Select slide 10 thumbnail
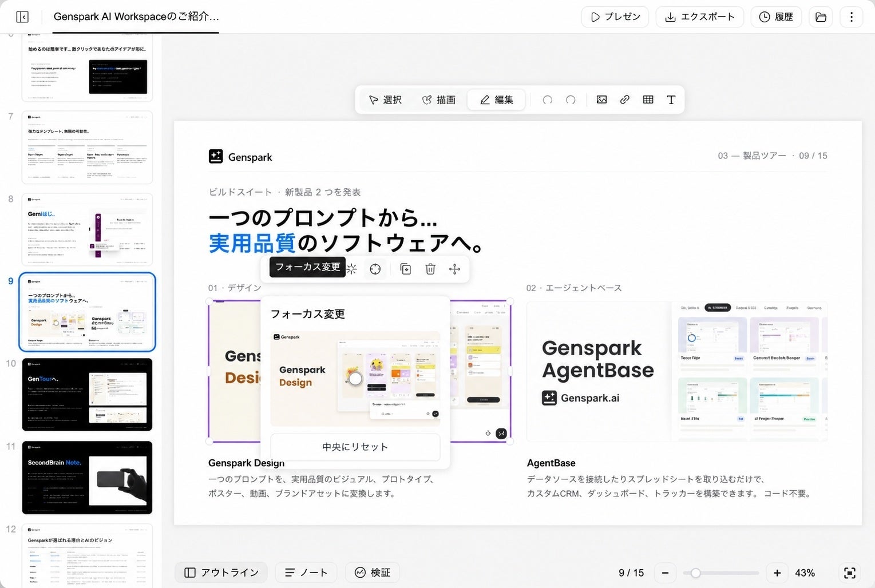The image size is (875, 588). (x=87, y=395)
